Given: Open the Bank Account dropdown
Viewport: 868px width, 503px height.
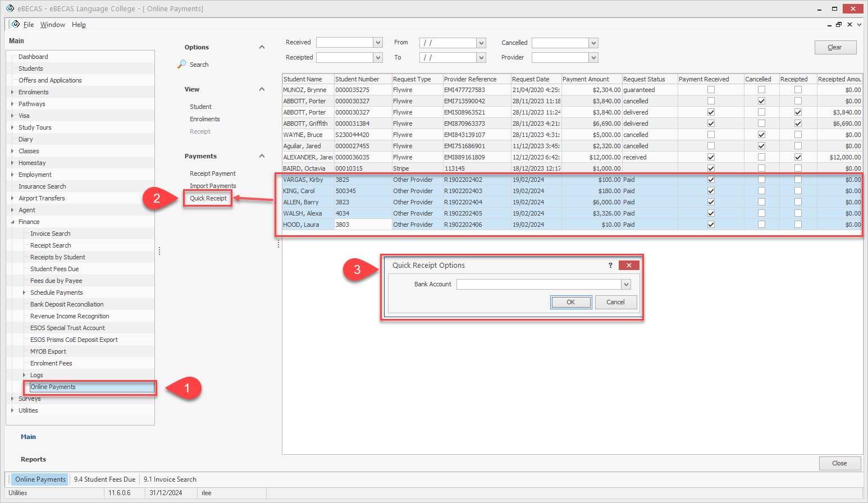Looking at the screenshot, I should click(626, 285).
